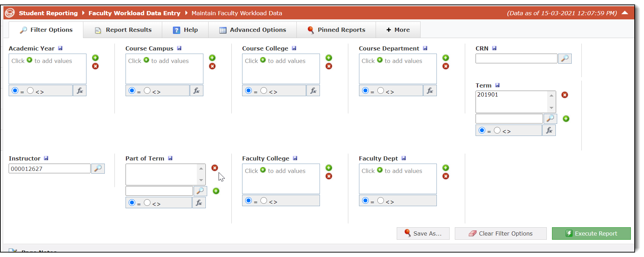This screenshot has height=257, width=644.
Task: Select the equals radio button under Faculty College
Action: [248, 200]
